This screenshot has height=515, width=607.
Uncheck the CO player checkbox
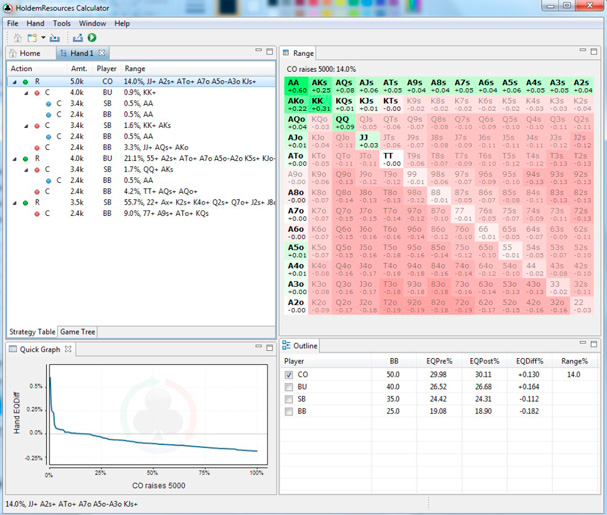(x=288, y=375)
